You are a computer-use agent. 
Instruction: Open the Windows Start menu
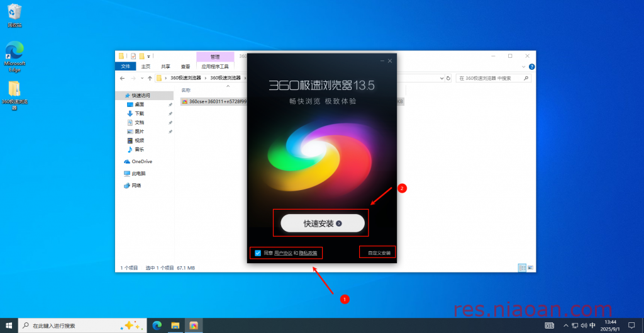(x=9, y=325)
